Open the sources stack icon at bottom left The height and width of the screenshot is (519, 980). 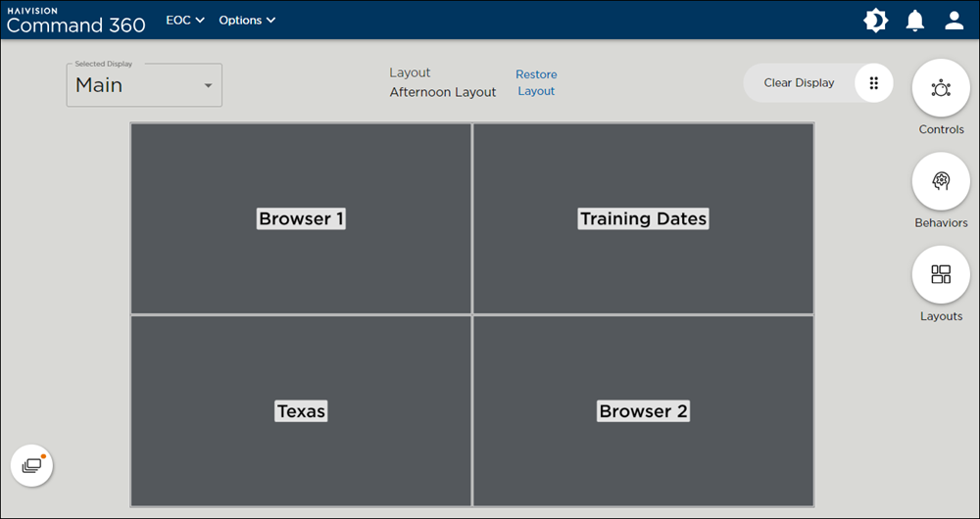[31, 466]
